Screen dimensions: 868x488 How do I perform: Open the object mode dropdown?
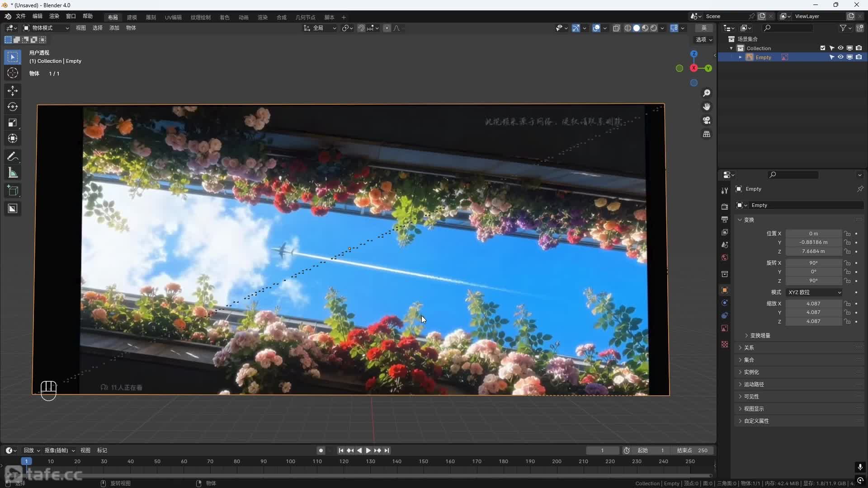[x=46, y=28]
